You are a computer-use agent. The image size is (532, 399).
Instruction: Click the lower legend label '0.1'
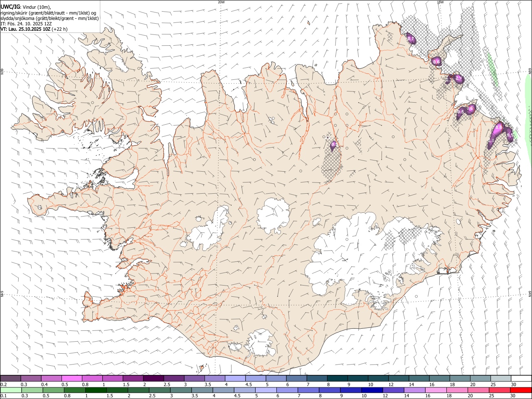(3, 396)
